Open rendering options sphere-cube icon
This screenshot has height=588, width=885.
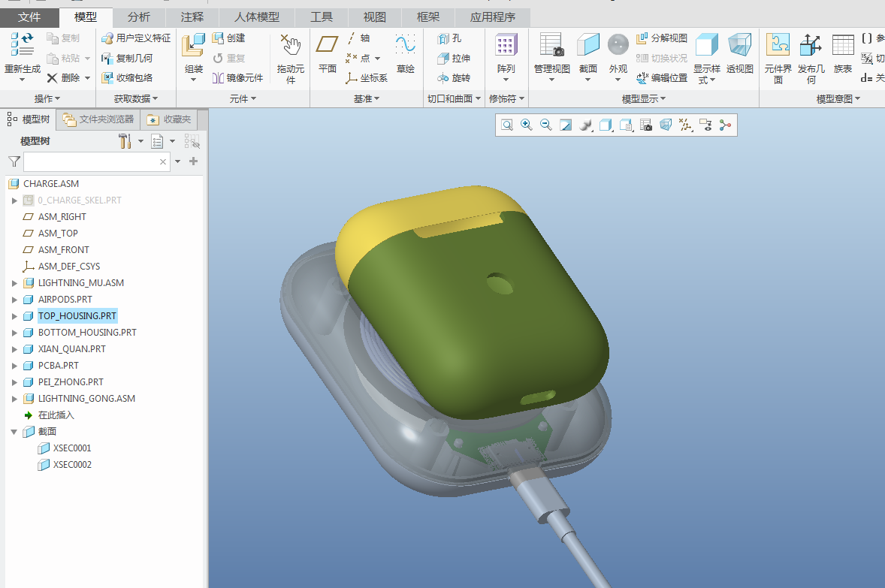pos(586,125)
